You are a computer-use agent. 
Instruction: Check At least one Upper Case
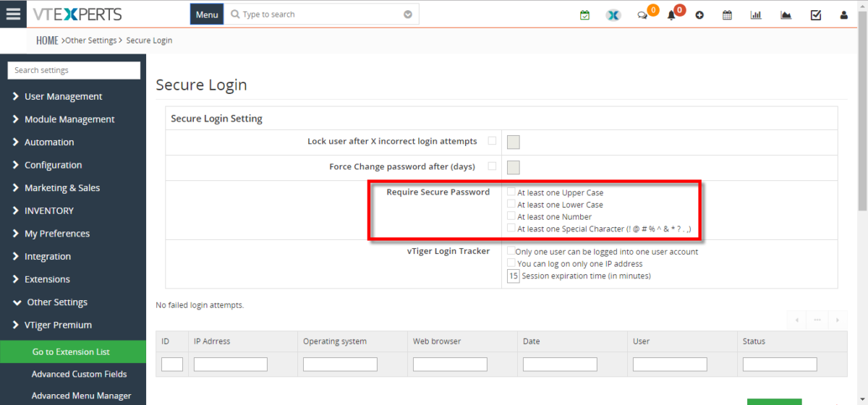coord(511,192)
